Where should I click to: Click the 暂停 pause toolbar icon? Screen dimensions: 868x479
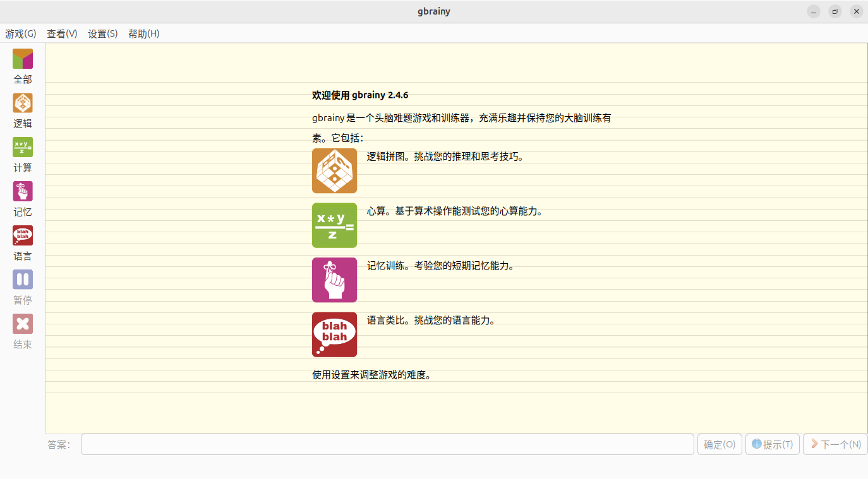[23, 280]
